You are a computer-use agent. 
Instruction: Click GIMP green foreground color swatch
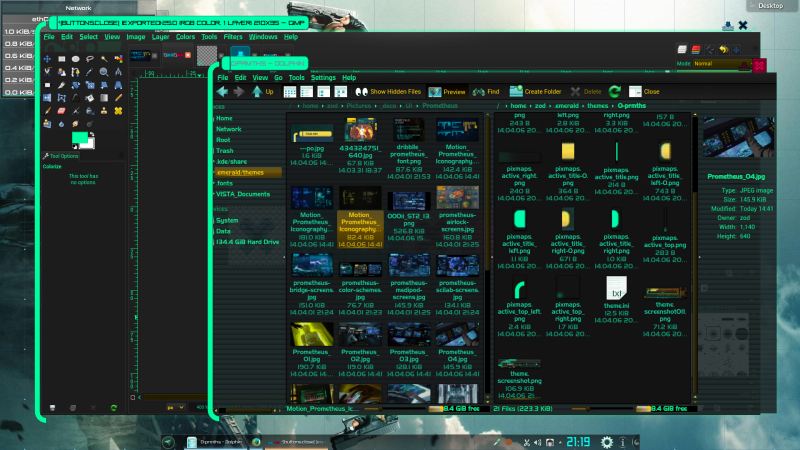point(79,137)
